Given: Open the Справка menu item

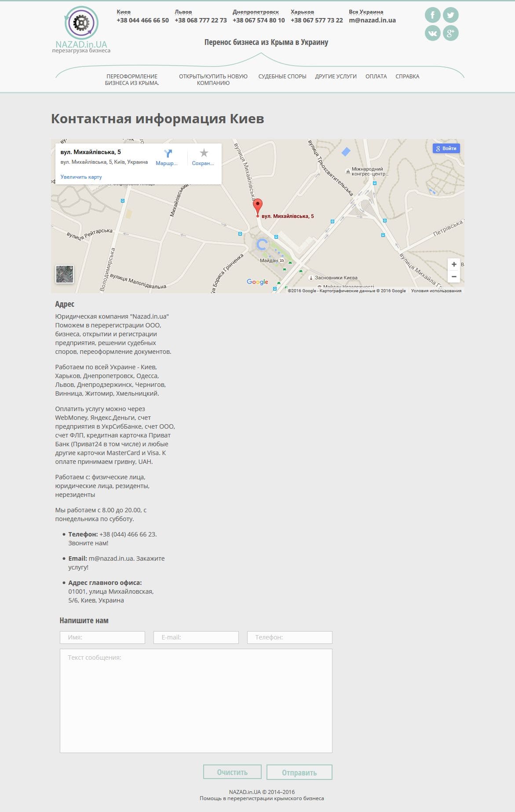Looking at the screenshot, I should pyautogui.click(x=407, y=77).
